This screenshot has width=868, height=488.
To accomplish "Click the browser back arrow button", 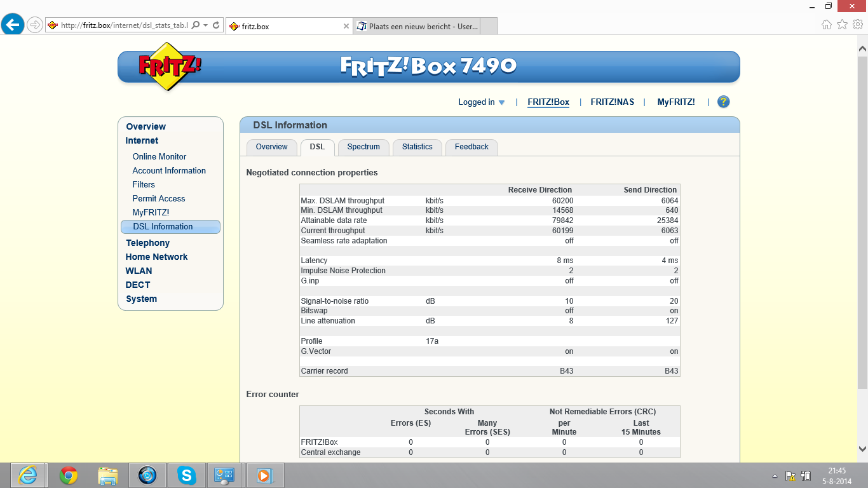I will (13, 25).
